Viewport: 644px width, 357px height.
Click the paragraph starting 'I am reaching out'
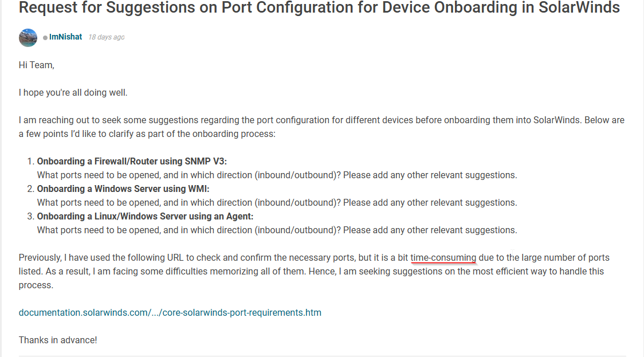[x=321, y=127]
